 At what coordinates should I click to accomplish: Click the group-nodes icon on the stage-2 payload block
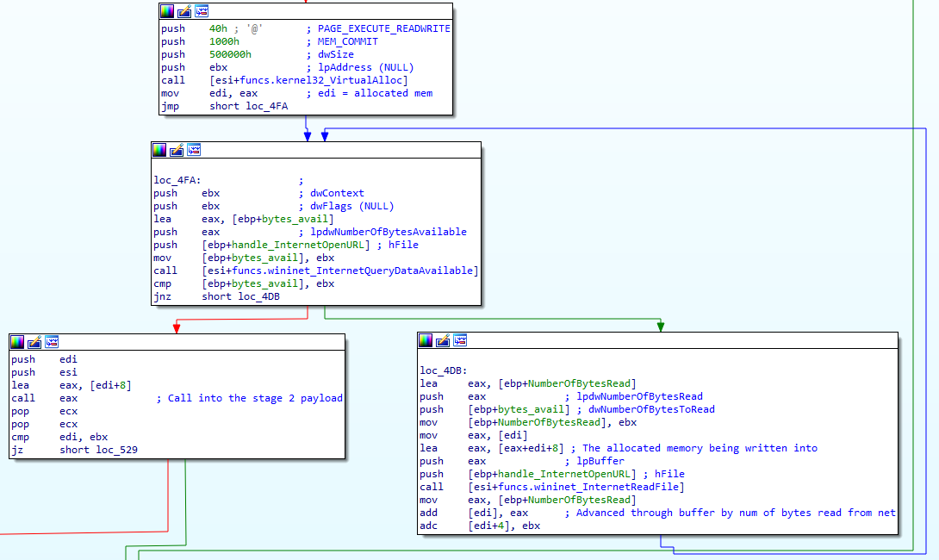point(51,342)
